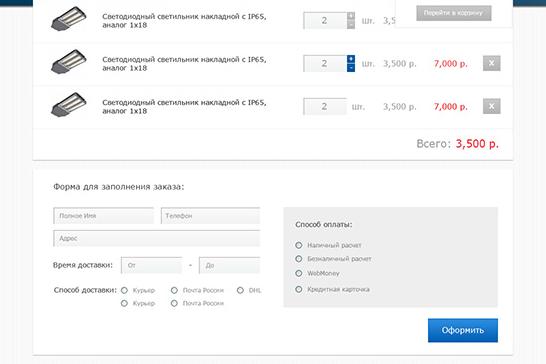
Task: Select Наличный расчет payment option
Action: pyautogui.click(x=299, y=245)
